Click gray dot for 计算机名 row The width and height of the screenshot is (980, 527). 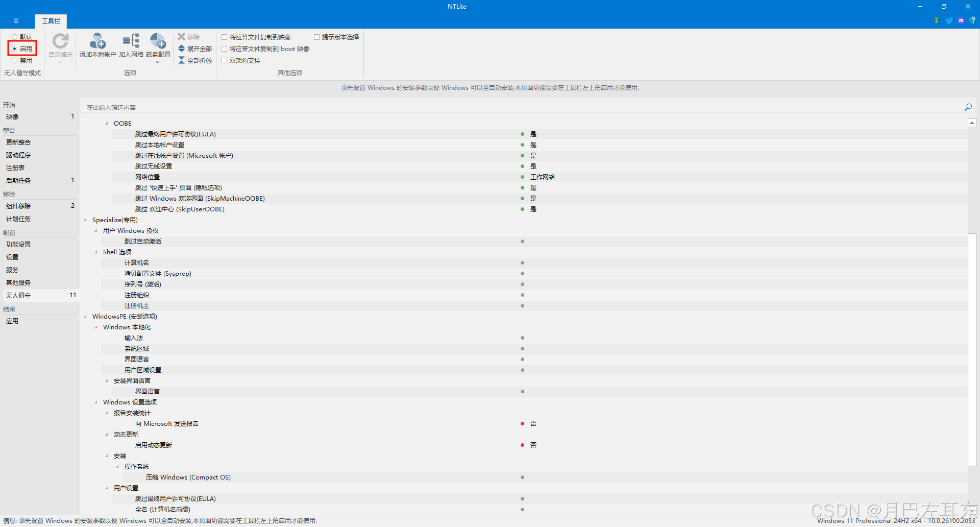pos(522,263)
